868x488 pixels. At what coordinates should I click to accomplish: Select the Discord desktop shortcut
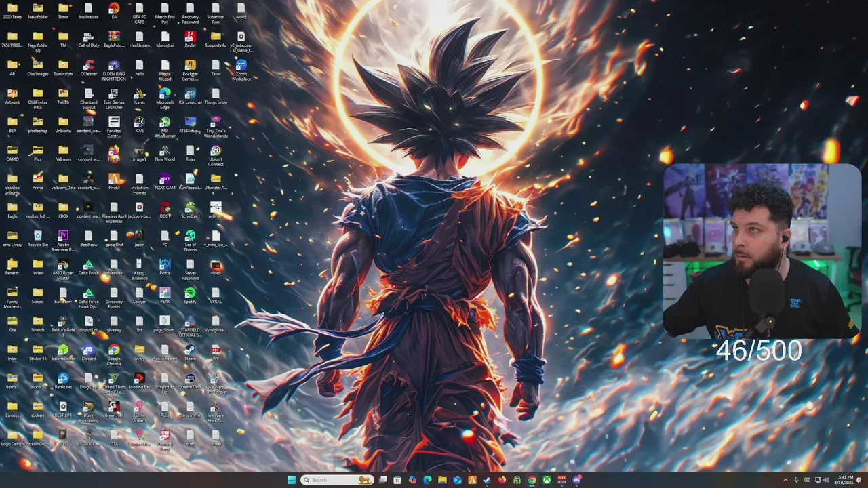[x=89, y=352]
